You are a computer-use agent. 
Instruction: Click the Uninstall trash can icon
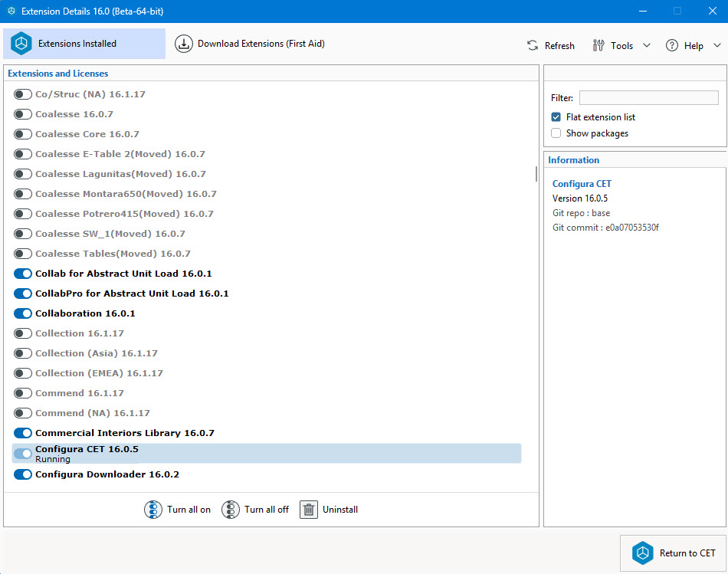tap(309, 510)
